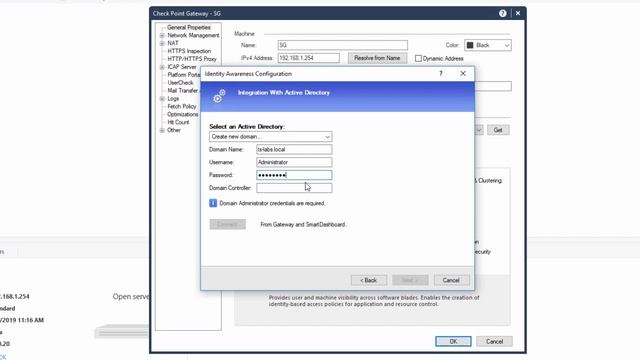640x360 pixels.
Task: Open the Color dropdown showing Black
Action: point(488,45)
